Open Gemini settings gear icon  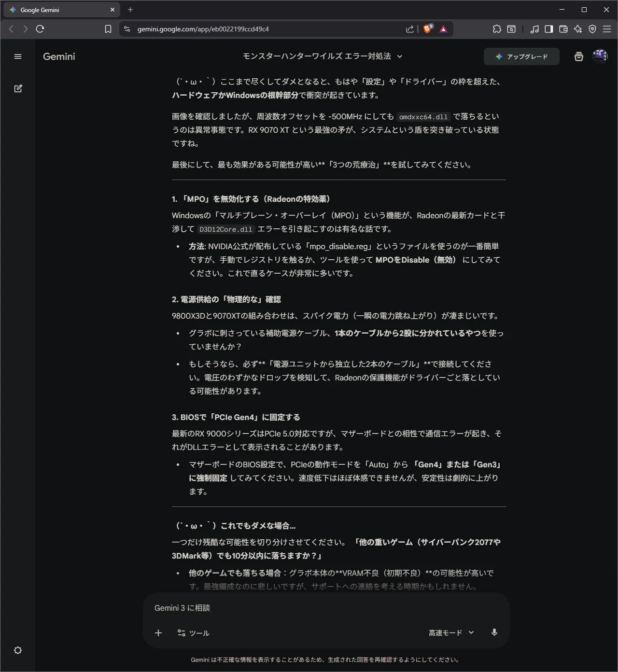[18, 650]
